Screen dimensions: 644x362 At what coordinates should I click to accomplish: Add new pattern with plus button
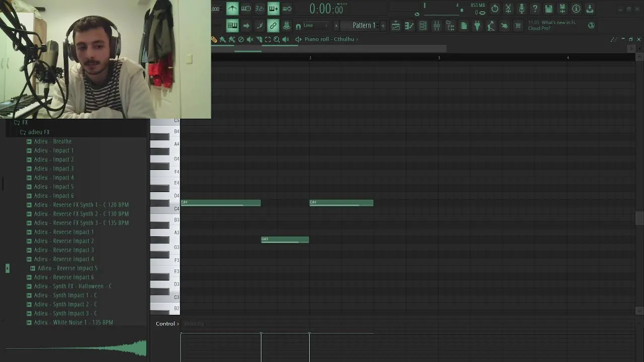click(383, 26)
